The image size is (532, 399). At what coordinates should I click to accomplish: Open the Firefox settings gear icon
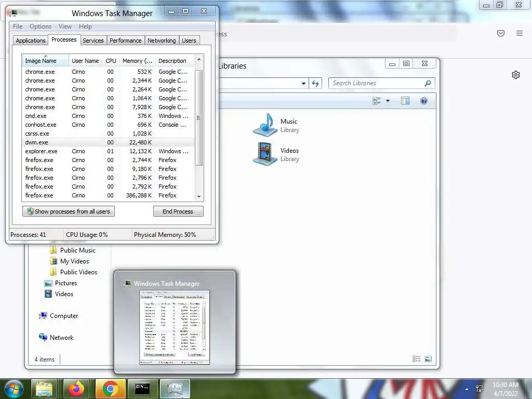coord(516,75)
